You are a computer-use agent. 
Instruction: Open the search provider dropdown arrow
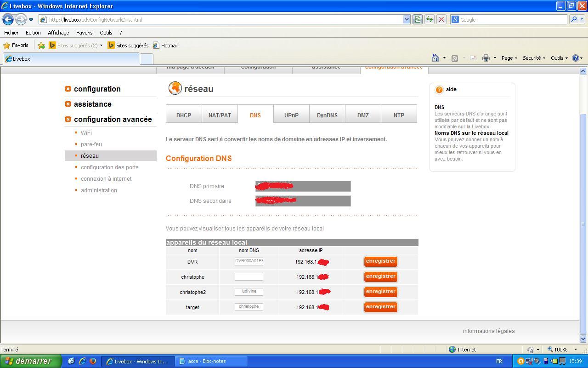tap(581, 19)
